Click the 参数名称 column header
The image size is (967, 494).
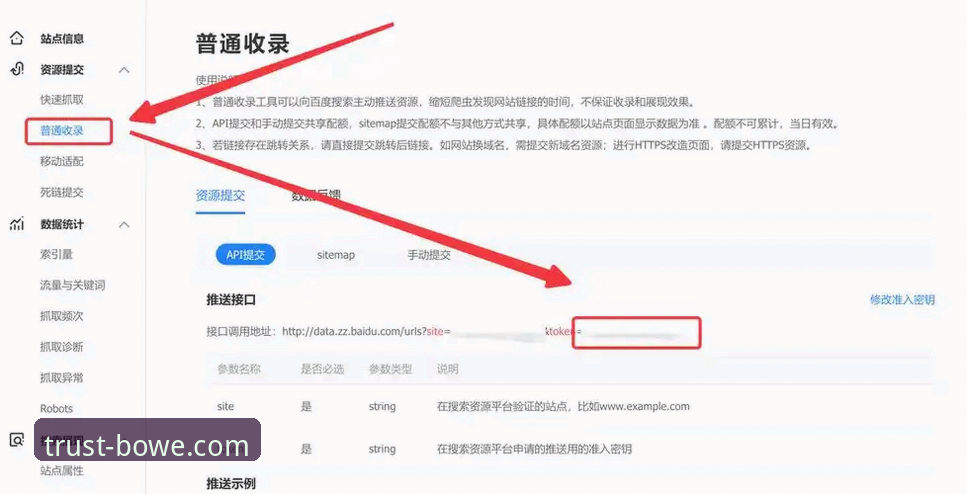239,369
